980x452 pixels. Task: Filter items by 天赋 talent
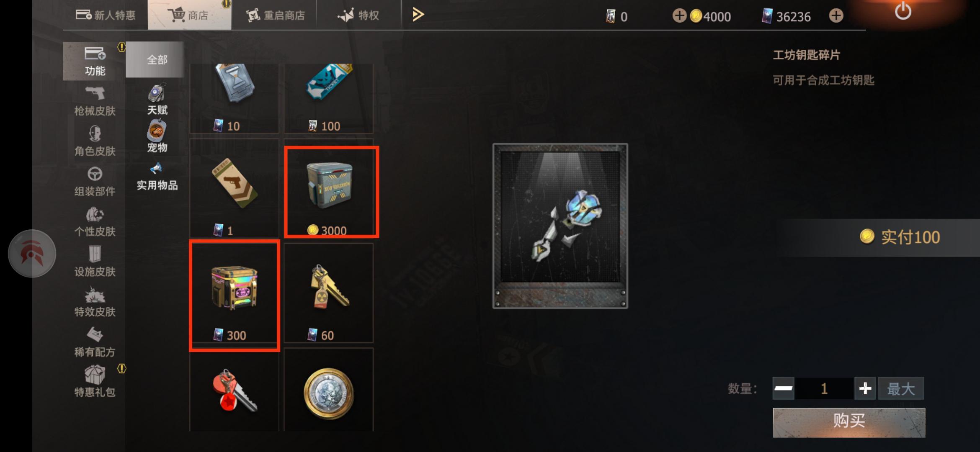point(157,99)
